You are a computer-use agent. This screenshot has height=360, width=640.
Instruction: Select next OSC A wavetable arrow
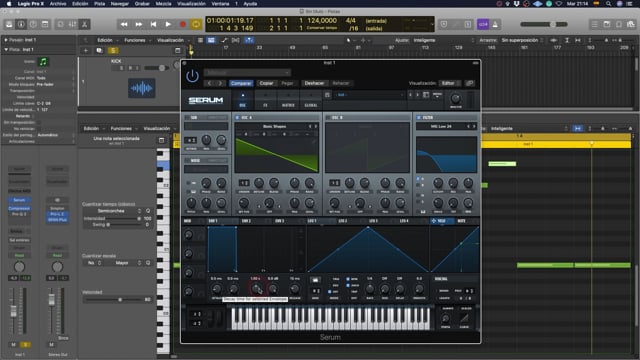tap(316, 127)
